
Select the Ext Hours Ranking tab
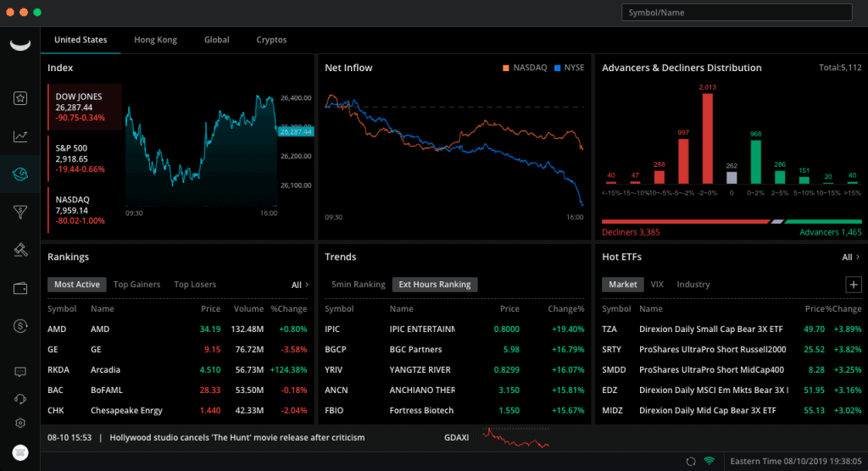(x=435, y=285)
